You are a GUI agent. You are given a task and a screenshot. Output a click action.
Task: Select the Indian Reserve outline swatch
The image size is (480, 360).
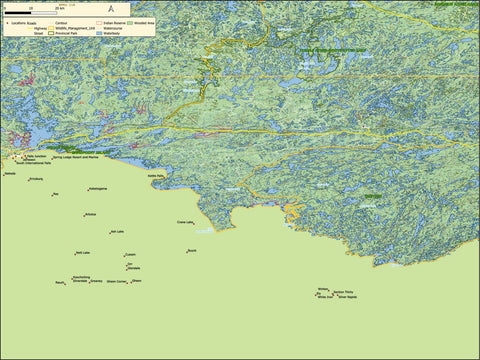click(99, 23)
